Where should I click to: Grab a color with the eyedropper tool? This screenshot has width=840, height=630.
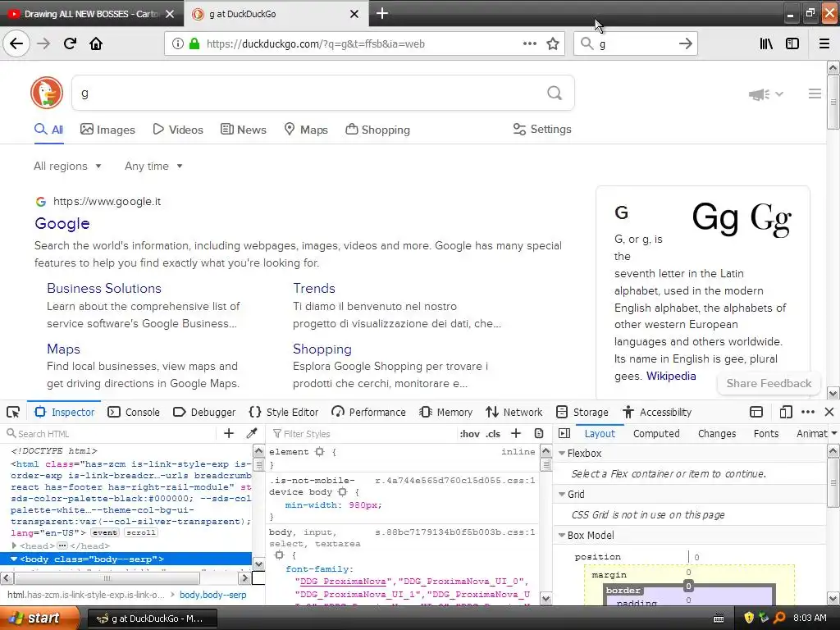(252, 433)
